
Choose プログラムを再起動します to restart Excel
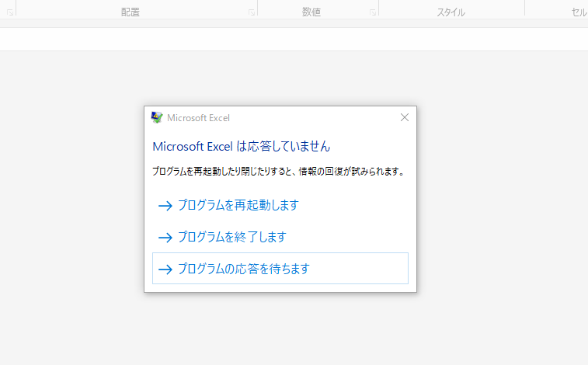280,205
